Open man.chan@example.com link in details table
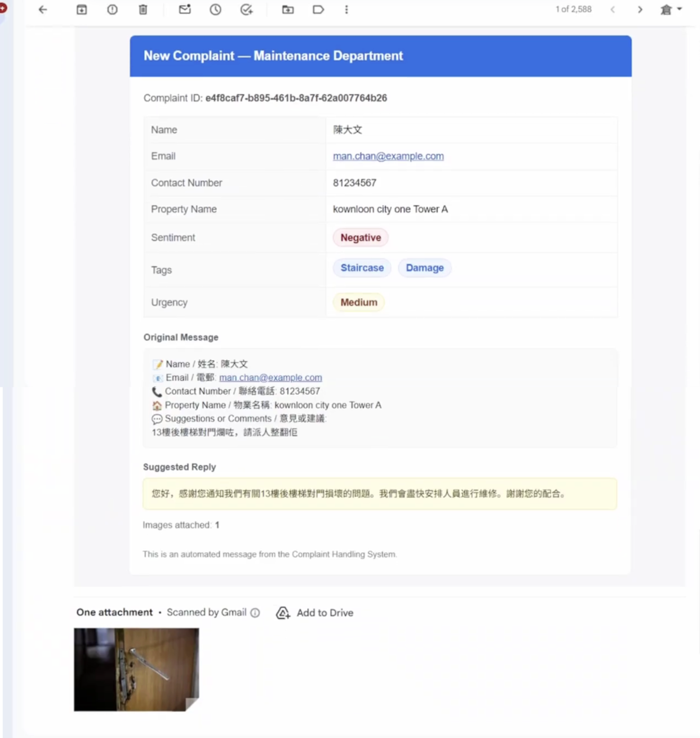 pyautogui.click(x=388, y=156)
